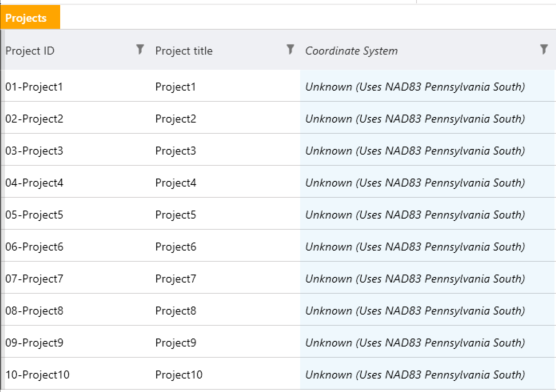
Task: Click the Project4 title cell
Action: click(225, 182)
